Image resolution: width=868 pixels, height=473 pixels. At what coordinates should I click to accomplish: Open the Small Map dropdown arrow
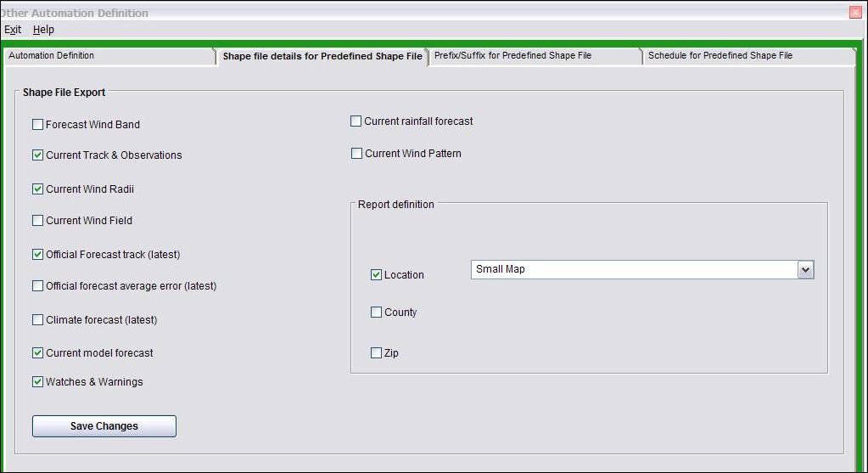pos(805,270)
